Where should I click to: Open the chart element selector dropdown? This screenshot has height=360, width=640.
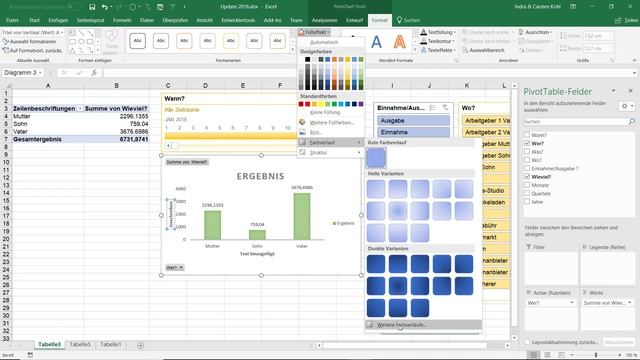click(x=62, y=32)
